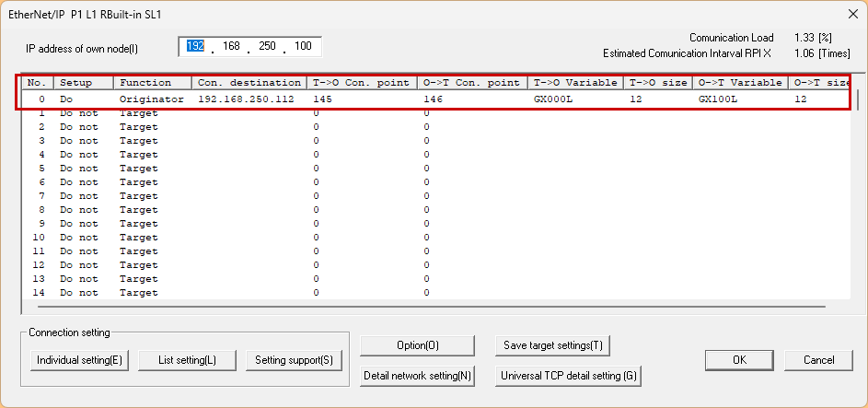
Task: Open Detail network setting(N)
Action: point(417,376)
